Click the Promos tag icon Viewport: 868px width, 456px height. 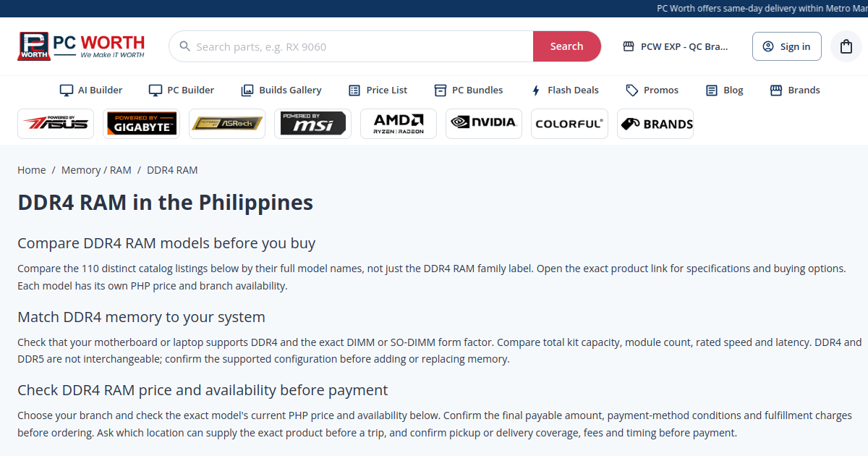click(x=632, y=90)
